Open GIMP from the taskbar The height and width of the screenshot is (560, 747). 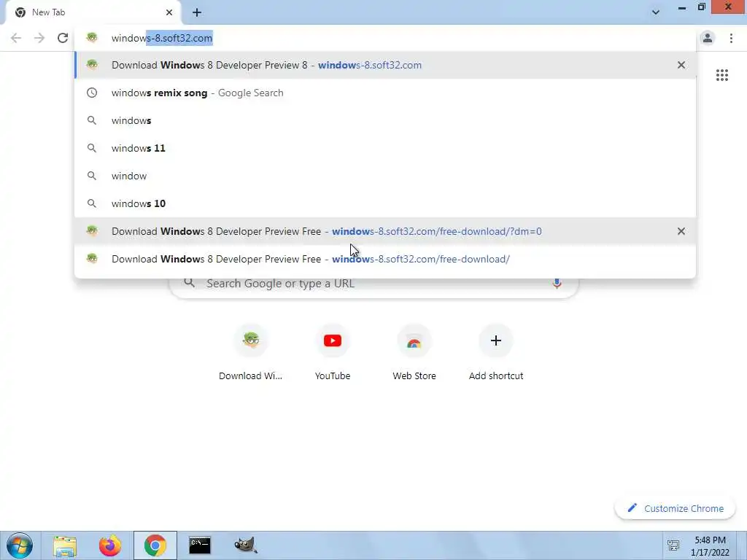(245, 545)
